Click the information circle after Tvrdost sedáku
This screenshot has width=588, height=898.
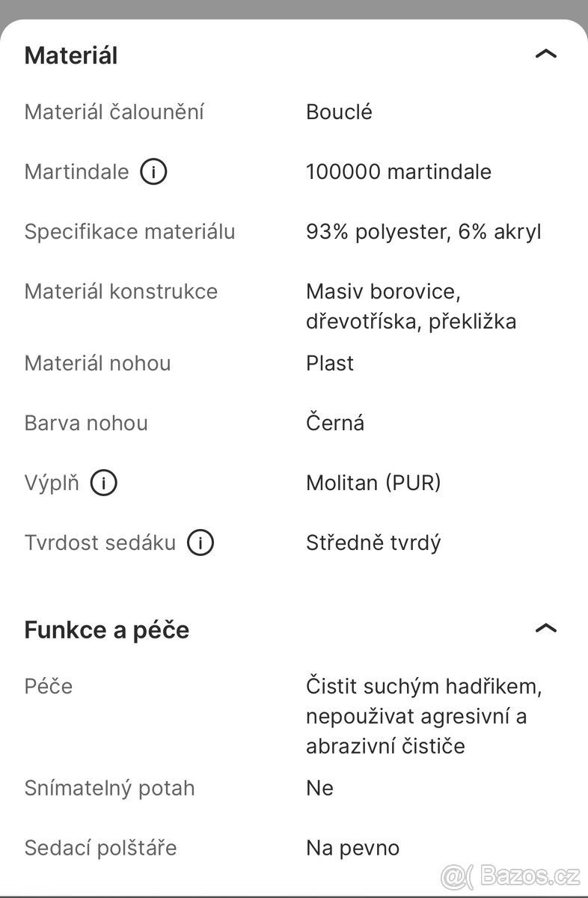pyautogui.click(x=200, y=543)
